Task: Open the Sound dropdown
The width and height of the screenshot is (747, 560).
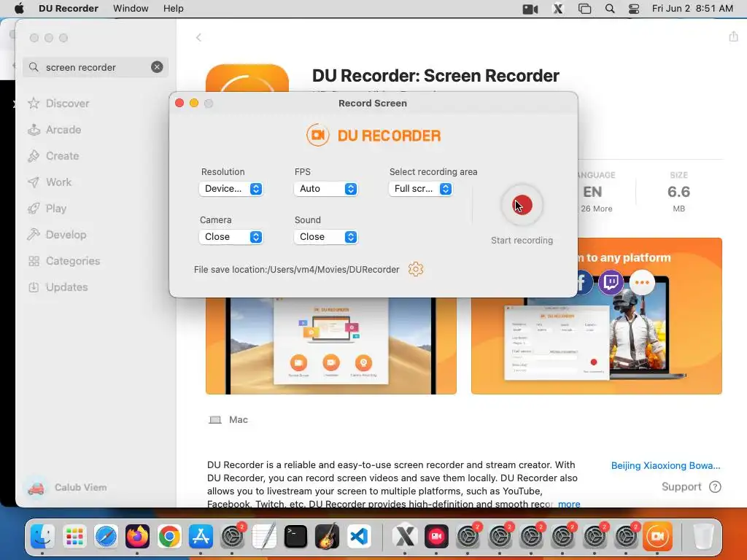Action: click(x=326, y=237)
